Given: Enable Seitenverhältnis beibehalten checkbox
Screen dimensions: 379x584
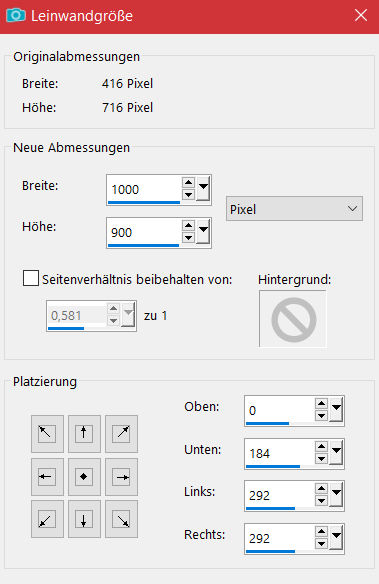Looking at the screenshot, I should (31, 278).
